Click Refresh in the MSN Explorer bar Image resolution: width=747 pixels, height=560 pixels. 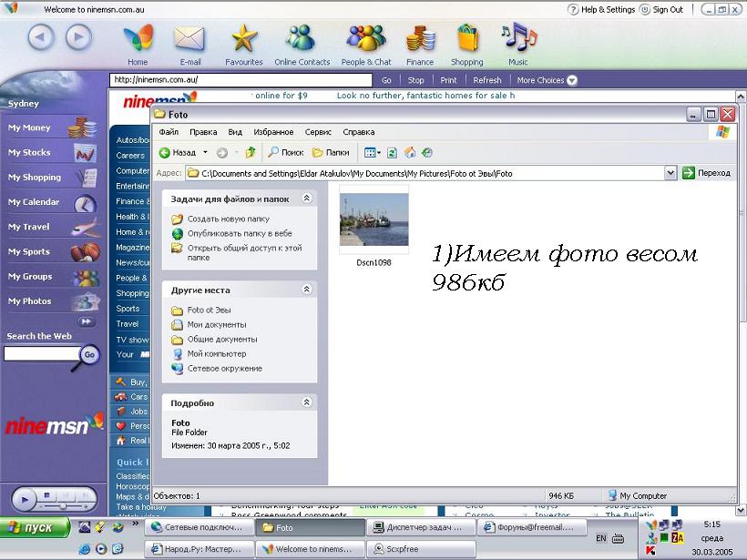pyautogui.click(x=486, y=80)
